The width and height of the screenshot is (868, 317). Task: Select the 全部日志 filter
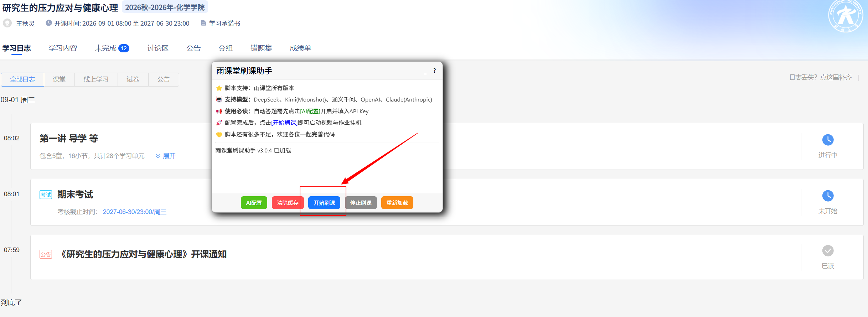pos(22,79)
